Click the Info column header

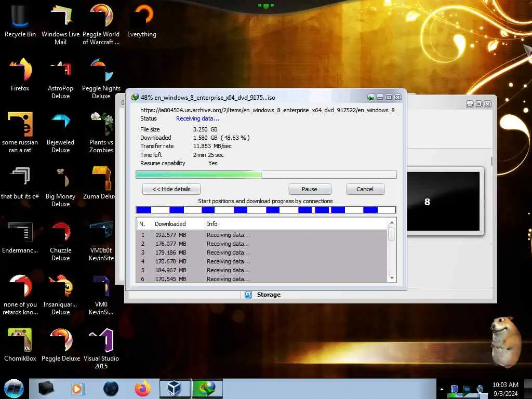coord(296,224)
